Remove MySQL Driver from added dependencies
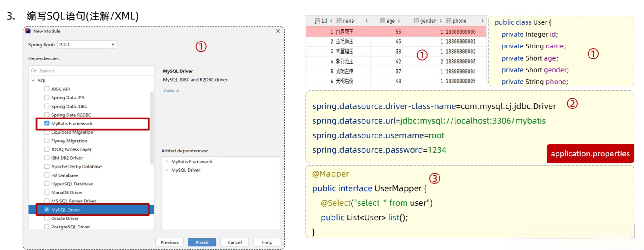This screenshot has height=250, width=644. (167, 170)
